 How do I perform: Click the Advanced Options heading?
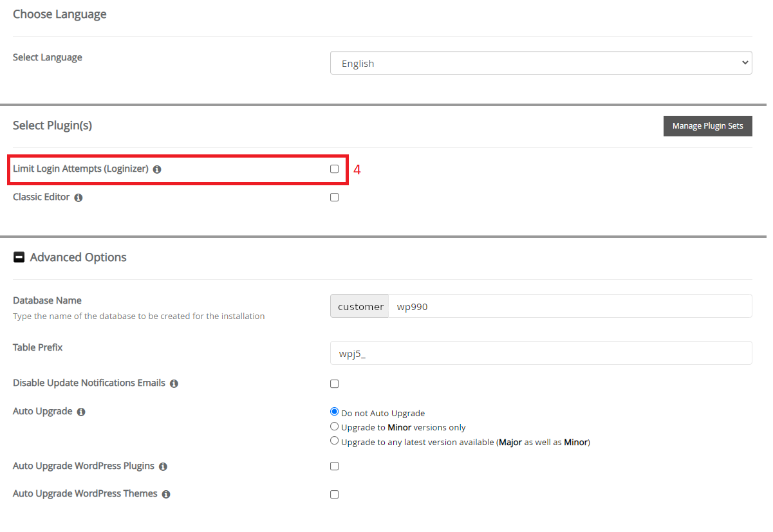78,257
